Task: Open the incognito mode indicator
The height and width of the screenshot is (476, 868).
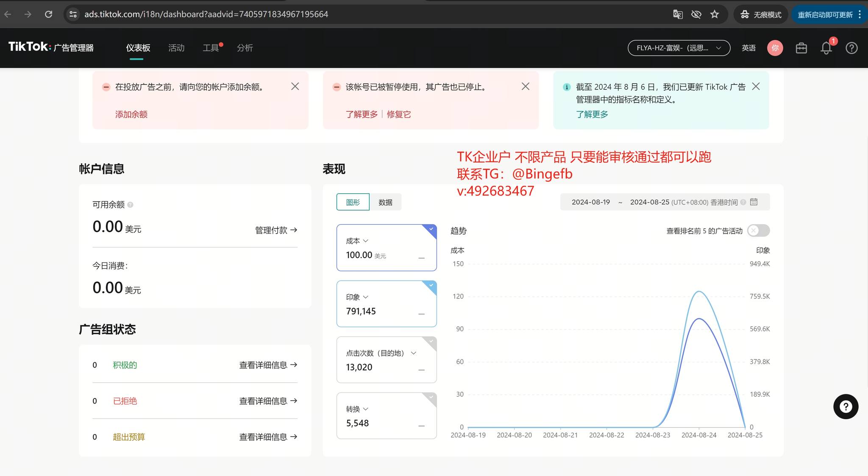Action: [761, 14]
